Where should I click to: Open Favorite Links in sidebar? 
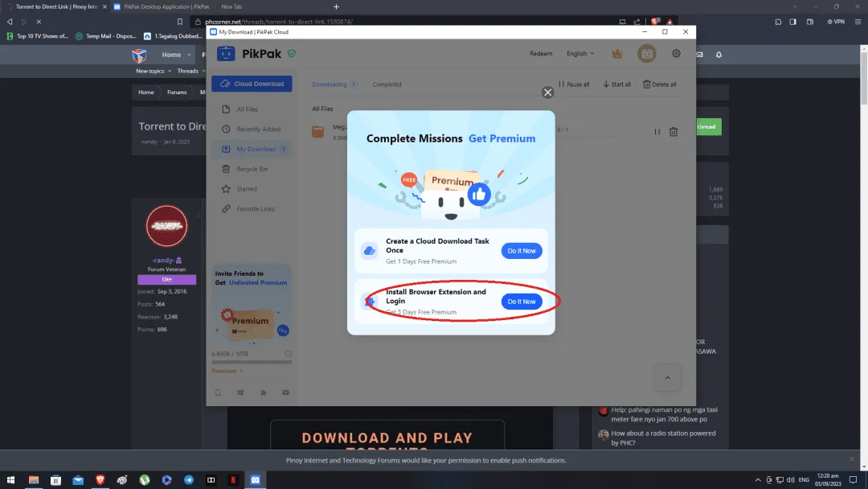pos(252,209)
